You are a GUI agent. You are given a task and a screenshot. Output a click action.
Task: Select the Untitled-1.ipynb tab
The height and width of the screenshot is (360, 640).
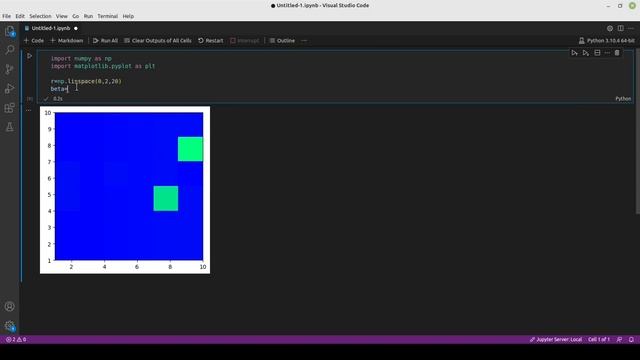tap(51, 28)
